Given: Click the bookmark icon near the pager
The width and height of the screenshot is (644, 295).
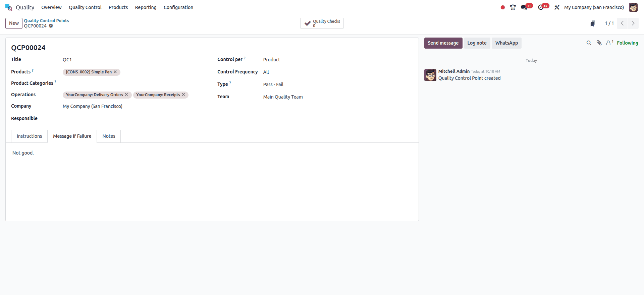Looking at the screenshot, I should point(592,23).
